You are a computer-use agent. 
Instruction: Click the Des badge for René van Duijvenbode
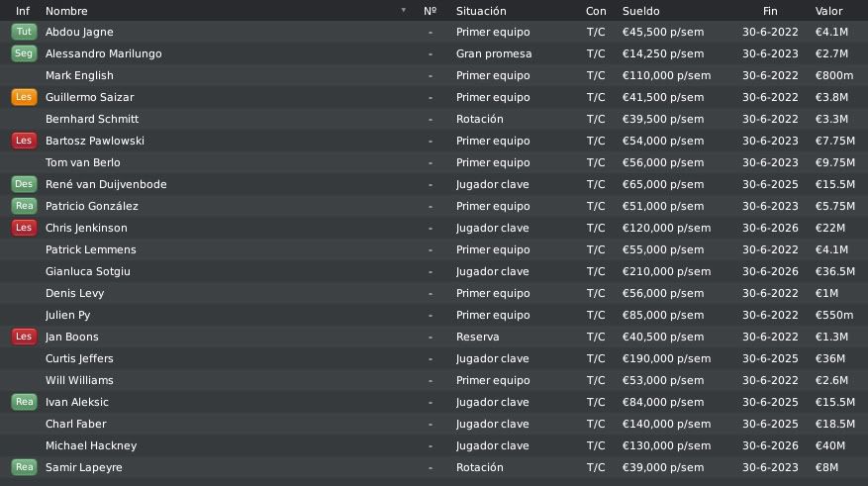(24, 184)
